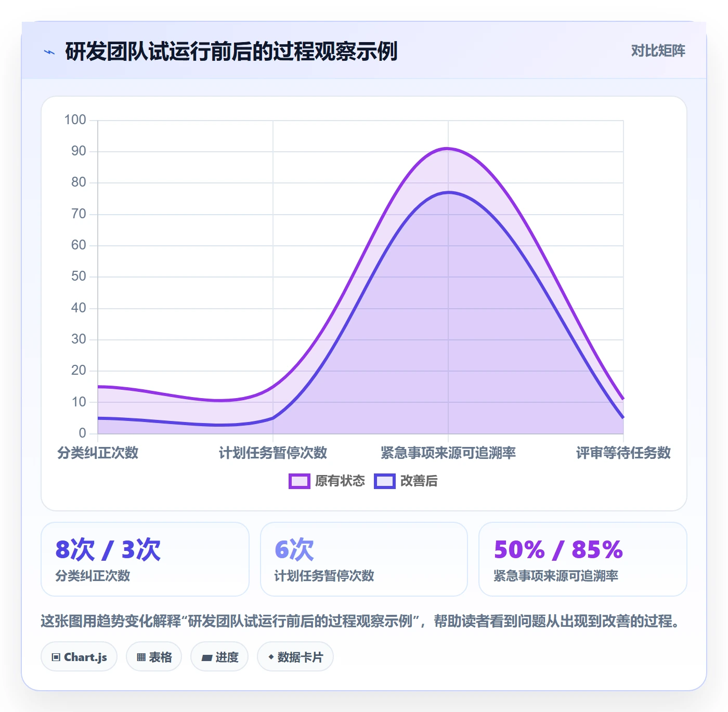Click the 紧急事项来源可追溯率 caption in third card

[x=556, y=576]
